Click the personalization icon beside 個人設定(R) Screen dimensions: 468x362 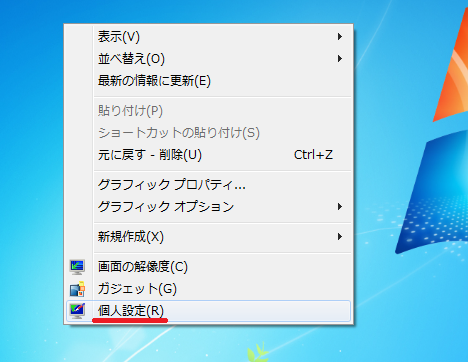[77, 311]
